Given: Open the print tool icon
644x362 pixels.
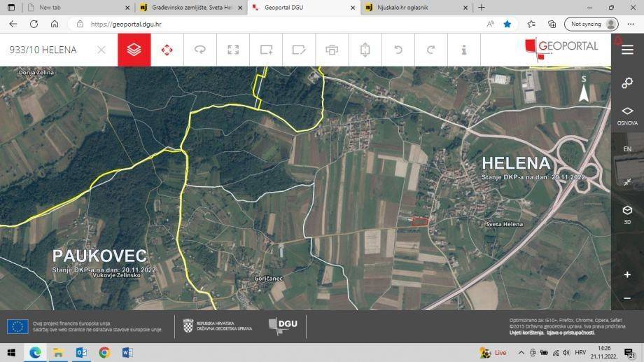Looking at the screenshot, I should click(x=332, y=50).
